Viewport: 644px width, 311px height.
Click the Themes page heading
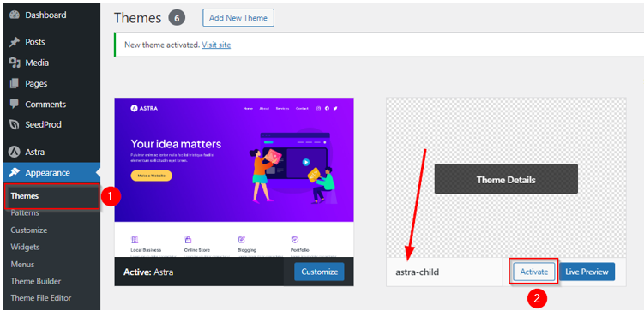[137, 18]
